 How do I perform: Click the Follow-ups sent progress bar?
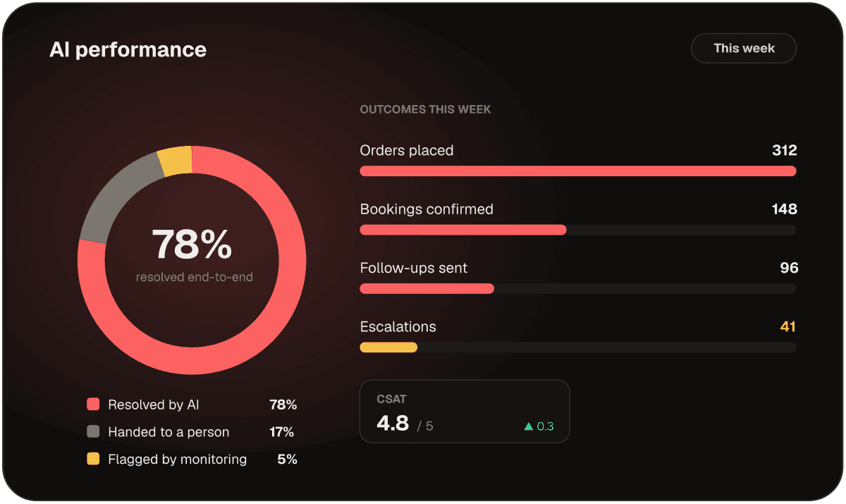pos(578,289)
